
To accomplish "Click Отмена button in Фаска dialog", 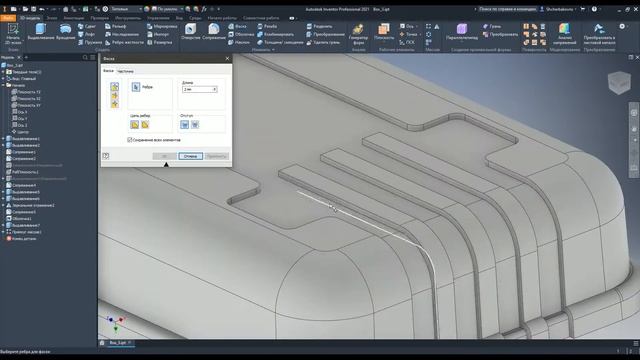I will tap(190, 156).
